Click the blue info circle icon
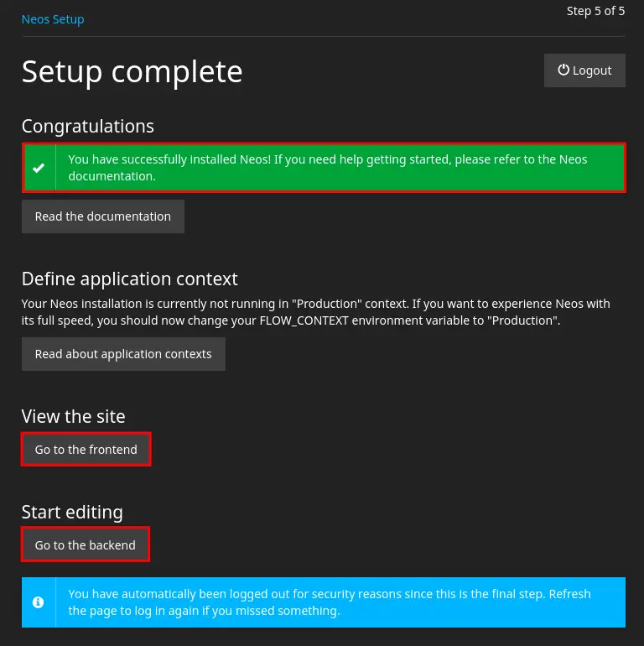This screenshot has width=644, height=646. 39,602
